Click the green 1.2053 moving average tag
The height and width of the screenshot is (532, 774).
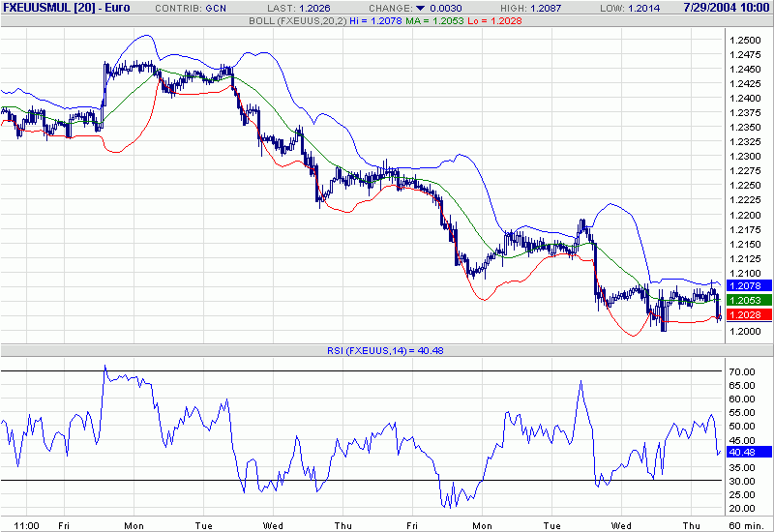tap(749, 300)
